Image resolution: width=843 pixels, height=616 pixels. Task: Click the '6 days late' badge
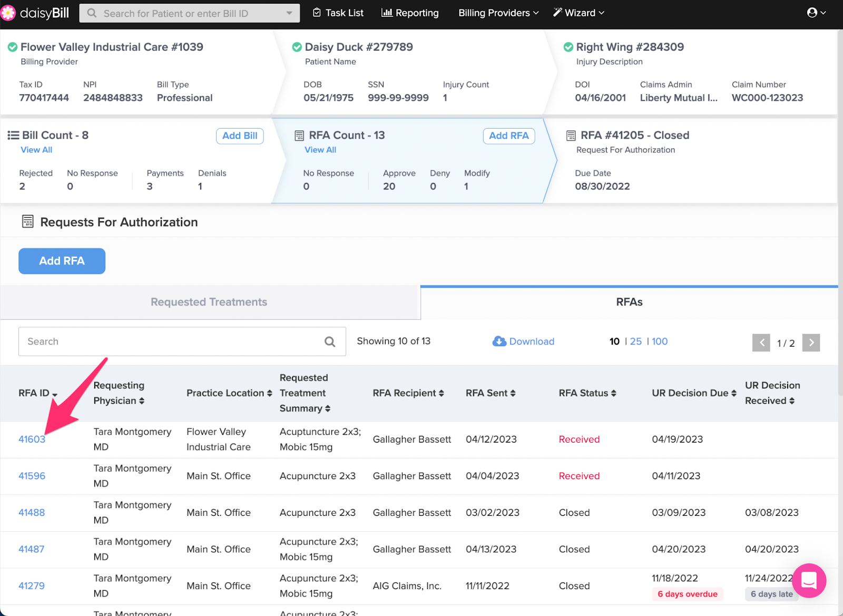pyautogui.click(x=771, y=594)
